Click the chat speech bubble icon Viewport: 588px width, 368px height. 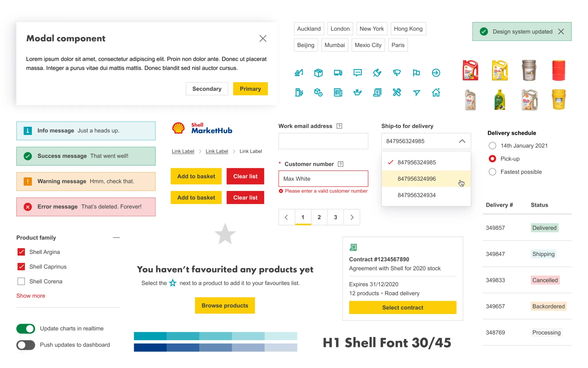tap(357, 73)
